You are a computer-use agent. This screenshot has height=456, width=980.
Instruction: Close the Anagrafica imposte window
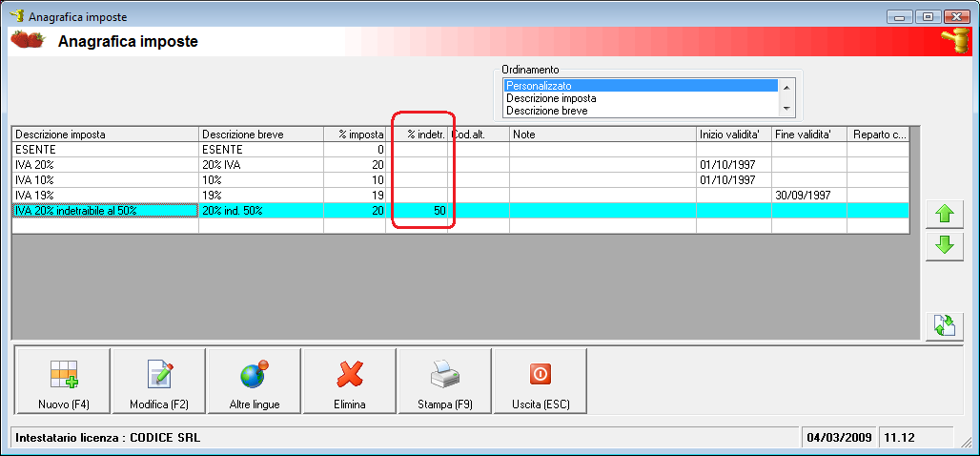point(956,16)
